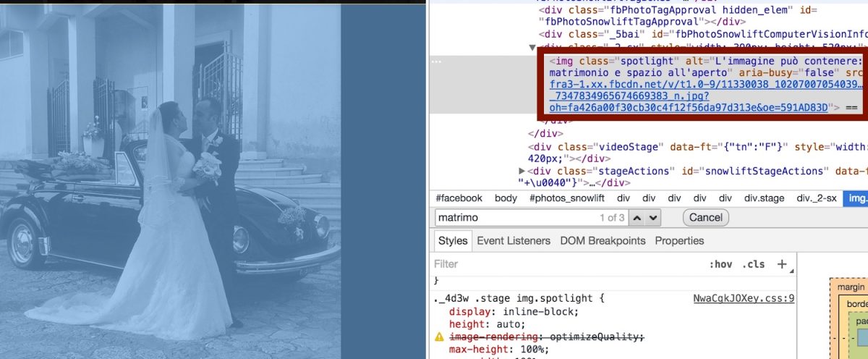Screen dimensions: 868x359
Task: Collapse the _2-sx div node
Action: pyautogui.click(x=532, y=48)
